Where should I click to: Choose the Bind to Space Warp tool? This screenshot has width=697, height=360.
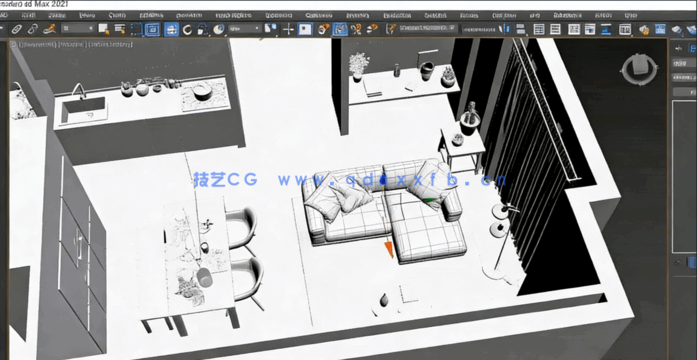[x=49, y=29]
